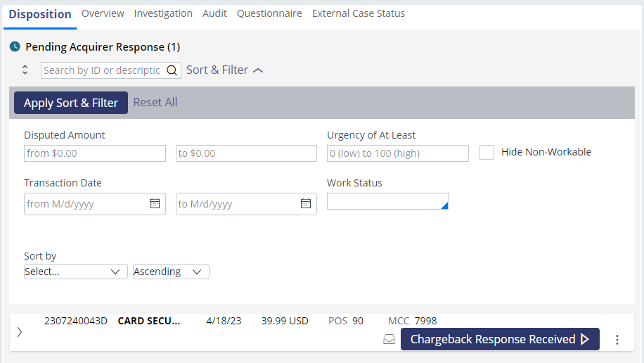Click the Pending Acquirer Response clock icon
The image size is (644, 363).
pyautogui.click(x=15, y=46)
